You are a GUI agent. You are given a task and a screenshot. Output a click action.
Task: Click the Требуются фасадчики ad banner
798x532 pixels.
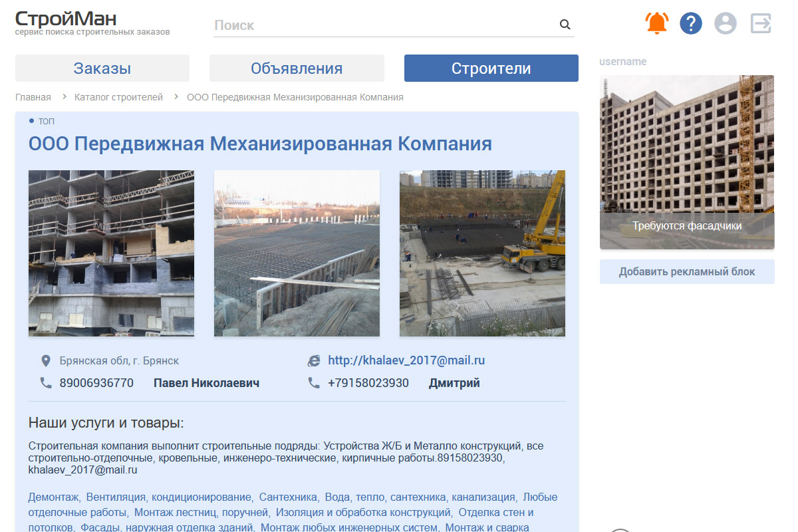[687, 162]
